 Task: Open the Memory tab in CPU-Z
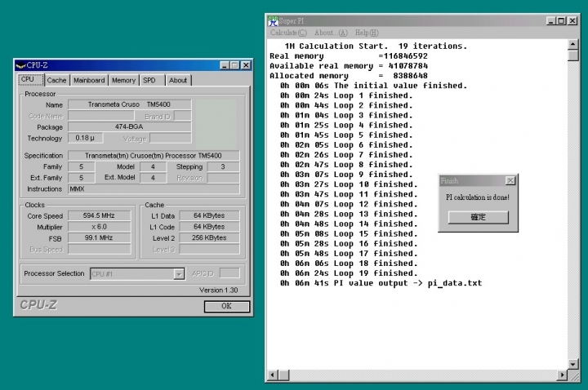pyautogui.click(x=123, y=80)
